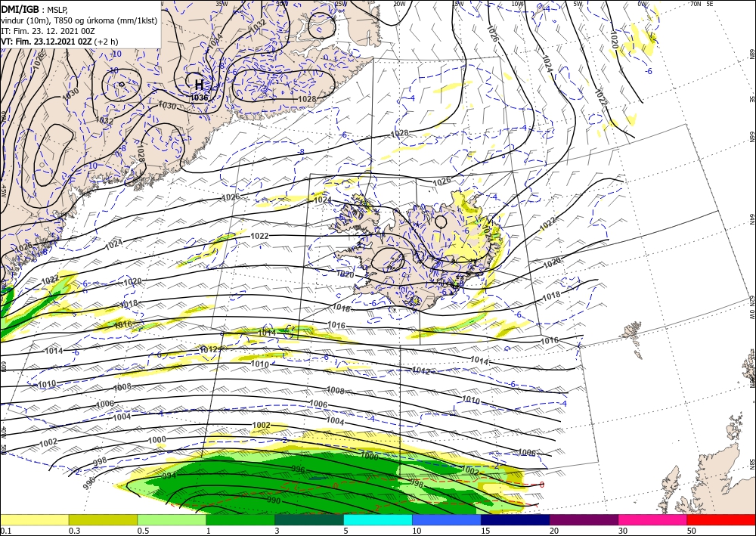Screen dimensions: 756x536
Task: Click the "IT: Fim. 23. 12. 2021 00Z" line
Action: click(48, 31)
